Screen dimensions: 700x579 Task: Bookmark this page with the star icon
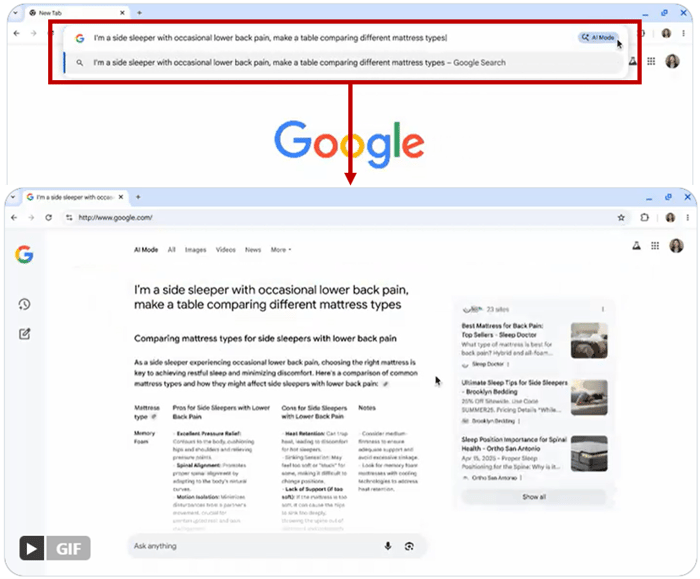pyautogui.click(x=621, y=217)
